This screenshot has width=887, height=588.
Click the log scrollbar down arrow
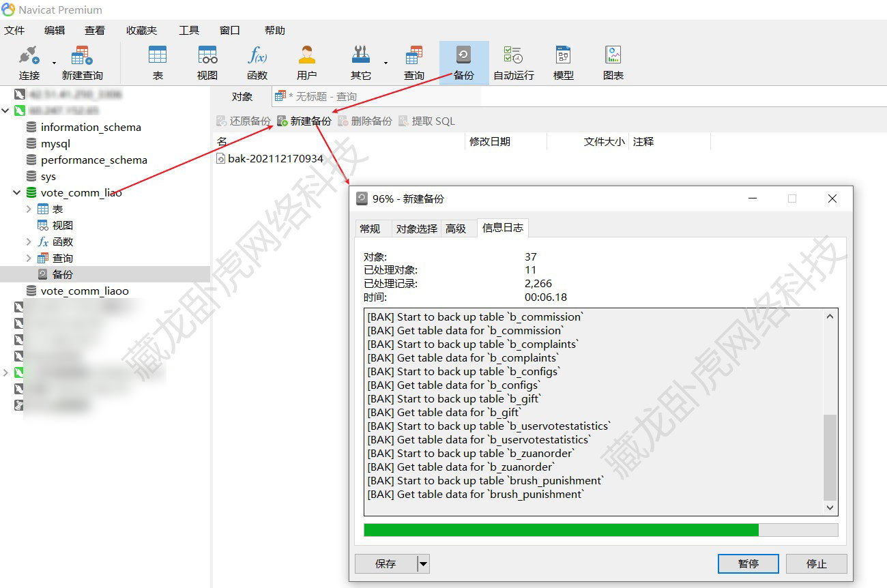pos(830,508)
